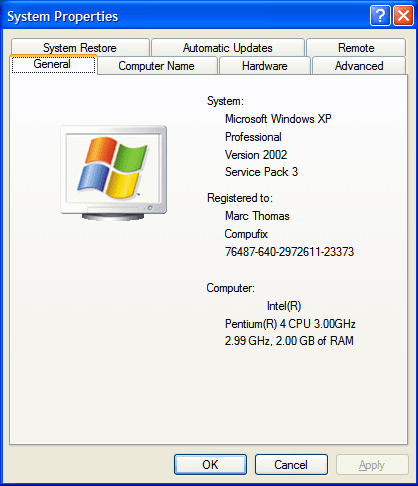Open the Hardware tab
This screenshot has width=418, height=486.
point(265,66)
